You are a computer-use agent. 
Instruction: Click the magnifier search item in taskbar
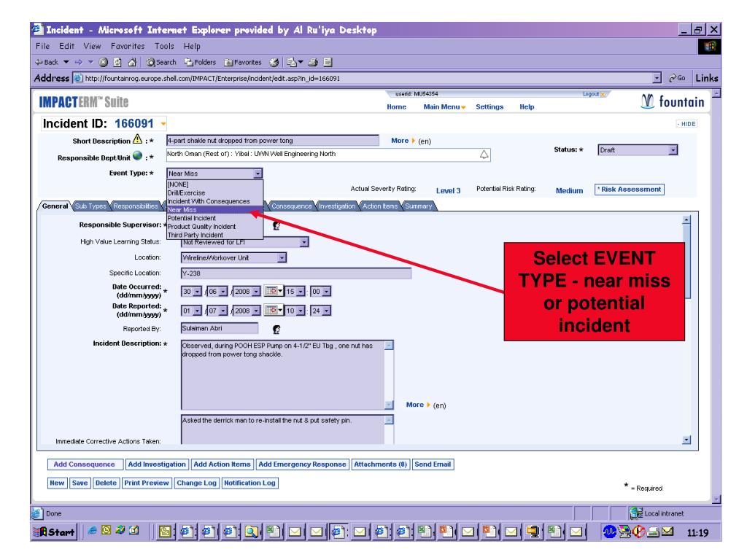[251, 532]
